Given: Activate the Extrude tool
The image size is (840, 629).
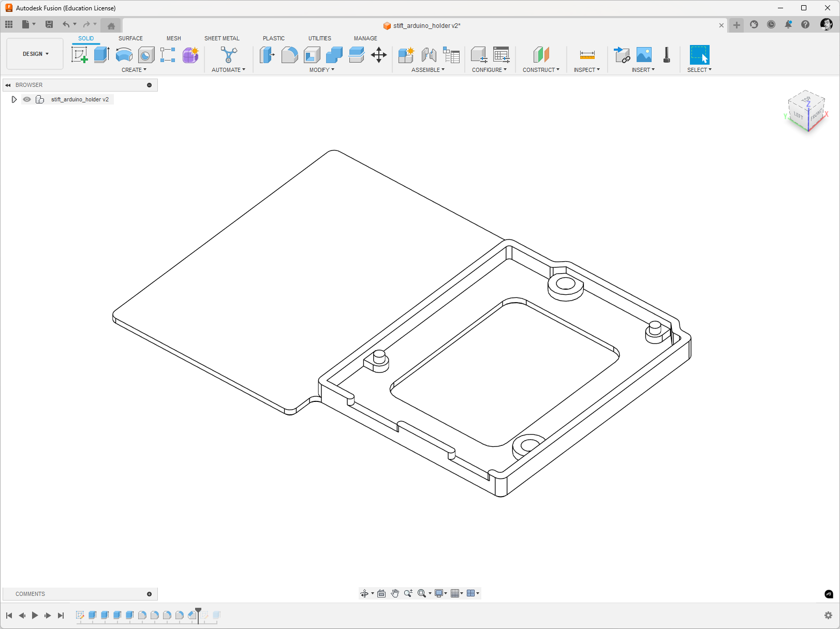Looking at the screenshot, I should tap(100, 54).
